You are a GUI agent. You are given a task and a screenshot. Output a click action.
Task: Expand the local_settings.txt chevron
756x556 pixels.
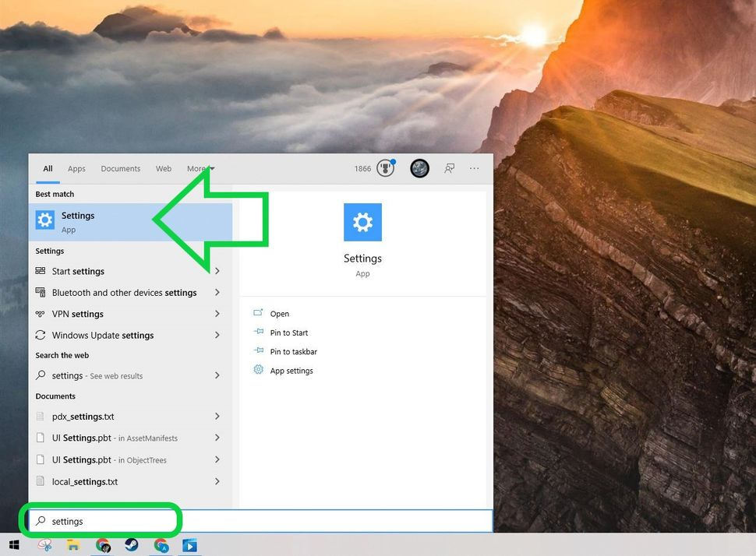(217, 481)
